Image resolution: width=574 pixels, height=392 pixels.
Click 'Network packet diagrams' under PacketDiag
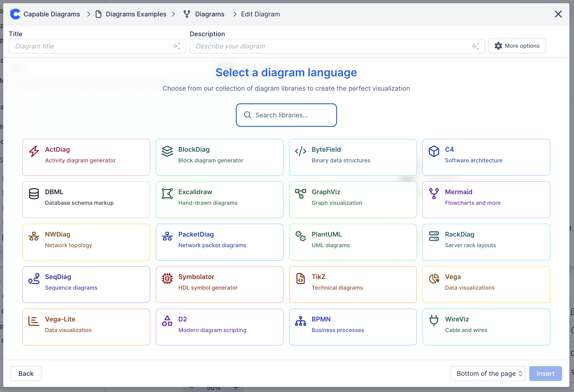[212, 245]
